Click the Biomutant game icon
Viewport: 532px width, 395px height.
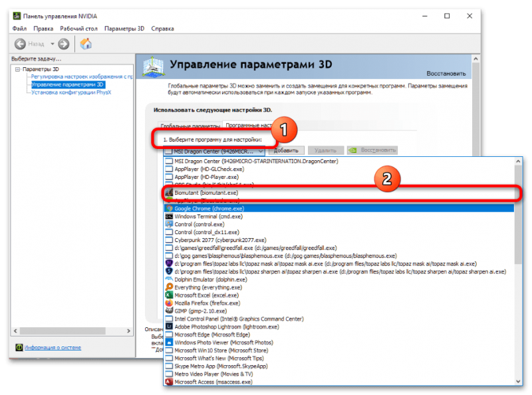pos(169,192)
